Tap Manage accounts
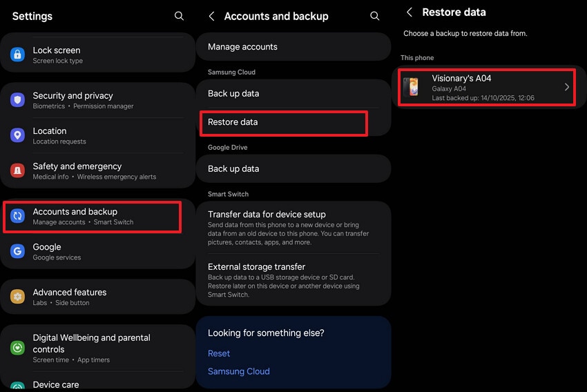Viewport: 587px width, 392px height. tap(293, 47)
